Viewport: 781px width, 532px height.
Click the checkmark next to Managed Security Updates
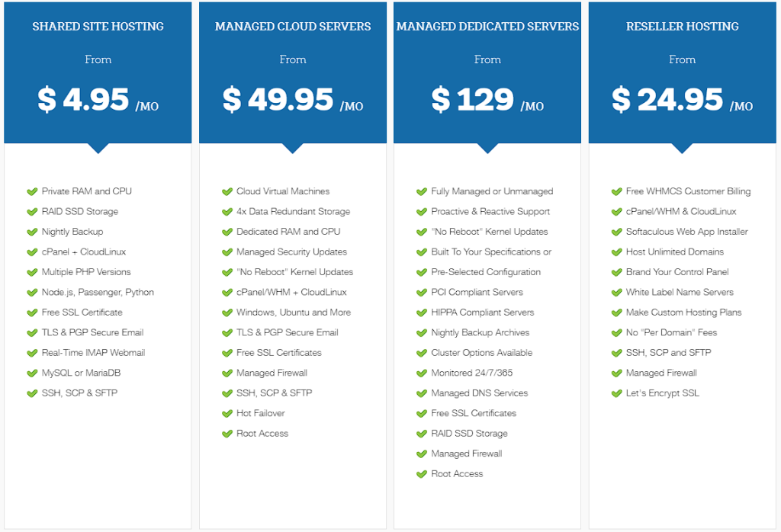227,252
